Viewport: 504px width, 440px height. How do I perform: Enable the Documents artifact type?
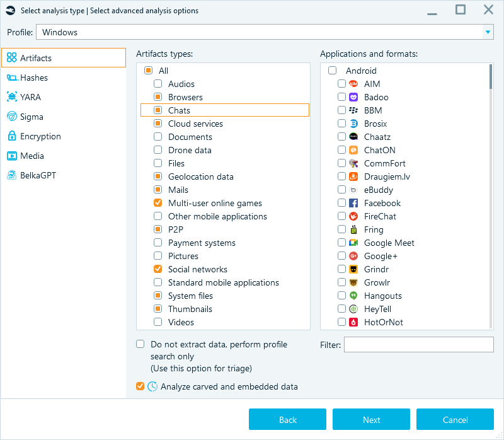point(157,137)
